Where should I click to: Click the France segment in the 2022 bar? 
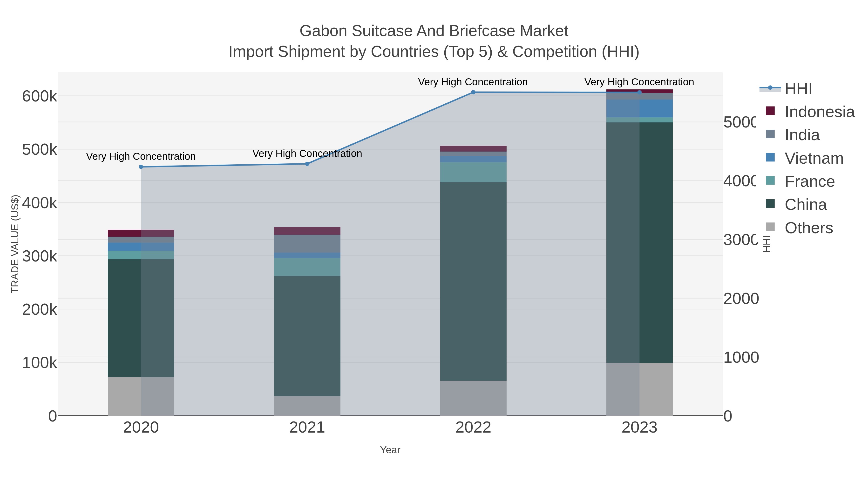click(x=473, y=172)
